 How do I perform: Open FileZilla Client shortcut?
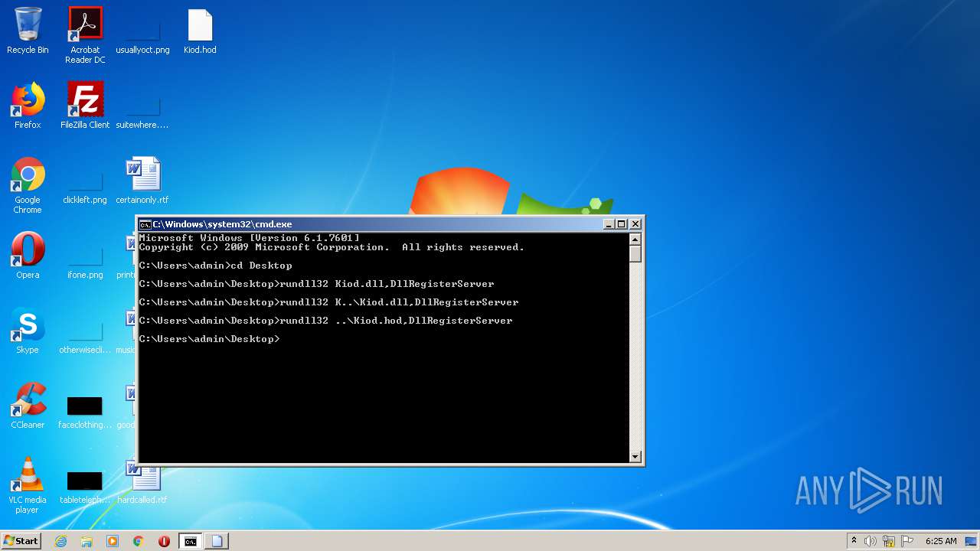[x=85, y=106]
